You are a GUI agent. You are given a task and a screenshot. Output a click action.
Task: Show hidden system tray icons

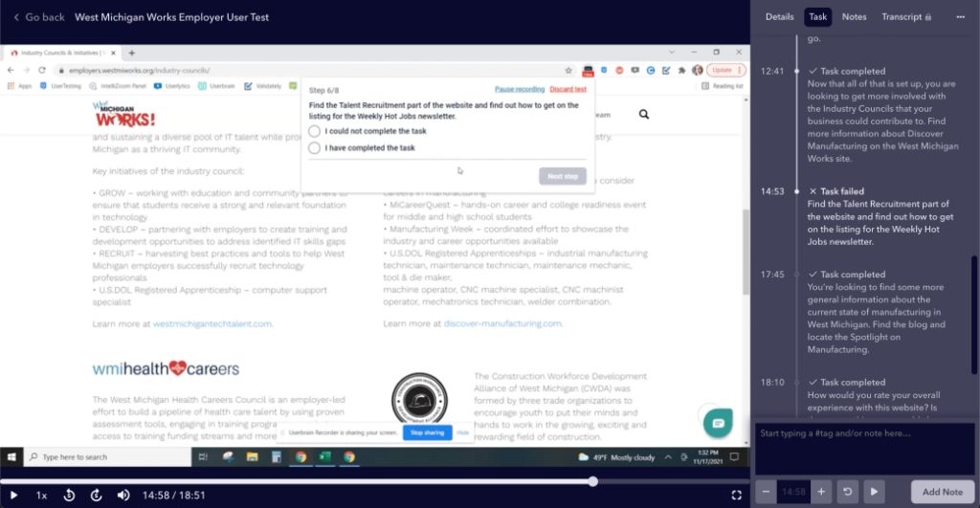click(x=667, y=457)
